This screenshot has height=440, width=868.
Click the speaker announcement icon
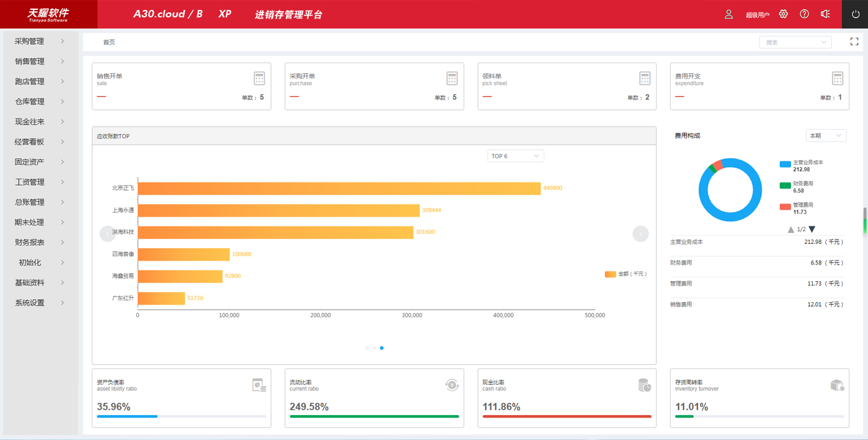[x=825, y=14]
